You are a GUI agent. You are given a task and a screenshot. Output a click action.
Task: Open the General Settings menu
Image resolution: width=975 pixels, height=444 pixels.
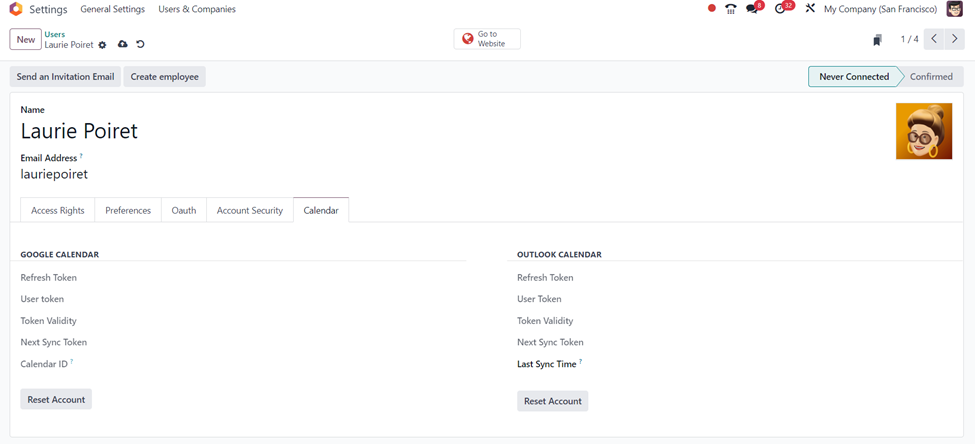(x=112, y=9)
